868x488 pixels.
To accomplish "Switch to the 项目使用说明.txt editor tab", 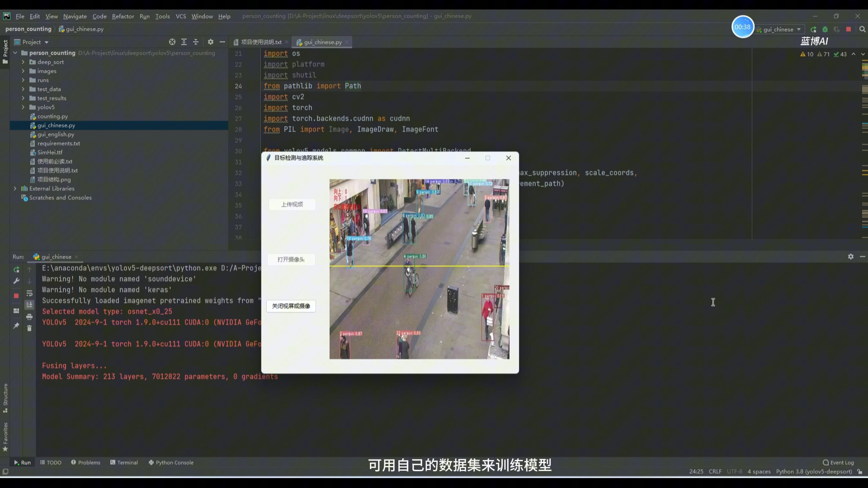I will click(x=261, y=42).
